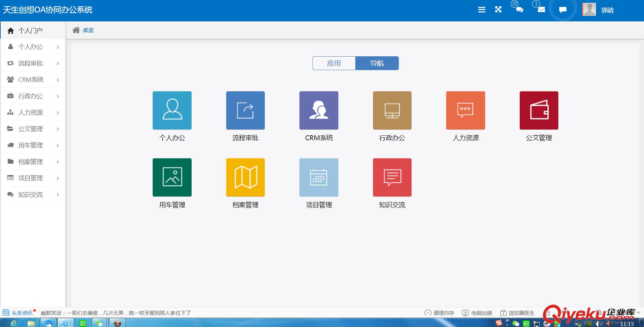This screenshot has width=644, height=327.
Task: Expand the 公文管理 sidebar chevron
Action: click(58, 129)
